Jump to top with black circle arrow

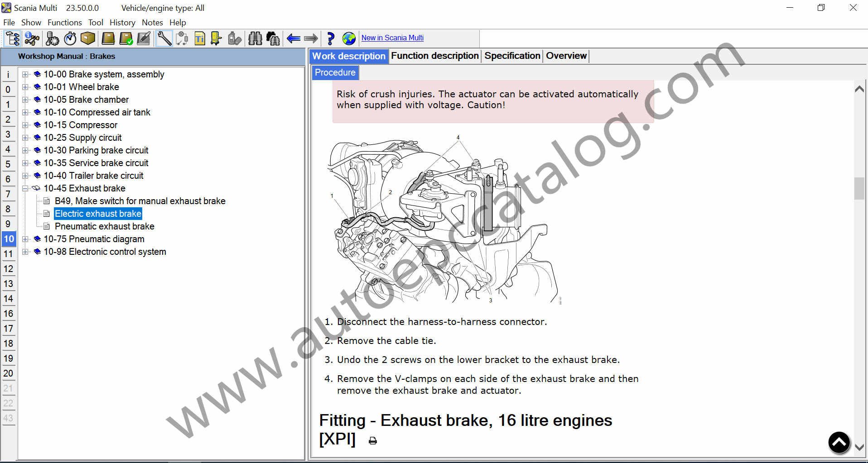pyautogui.click(x=839, y=442)
